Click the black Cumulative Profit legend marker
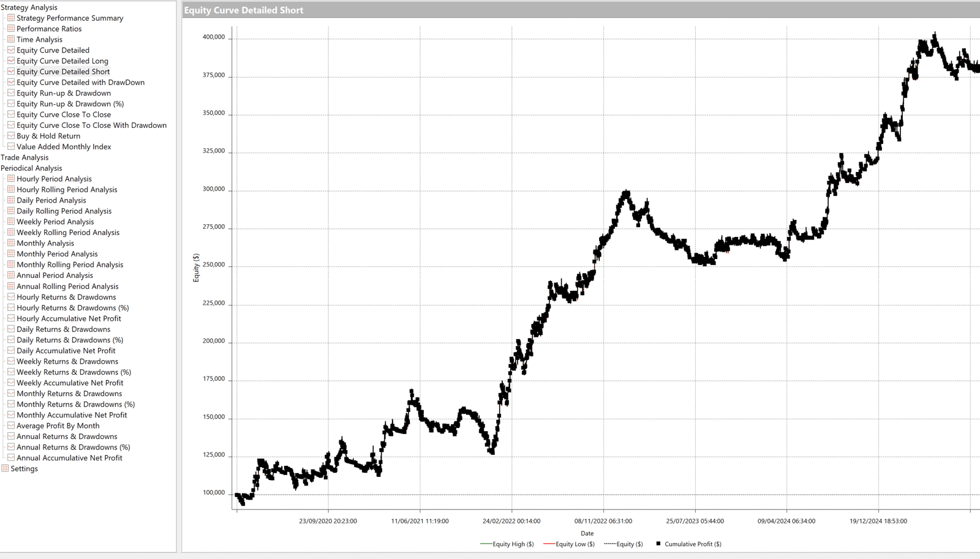This screenshot has height=559, width=980. [658, 544]
